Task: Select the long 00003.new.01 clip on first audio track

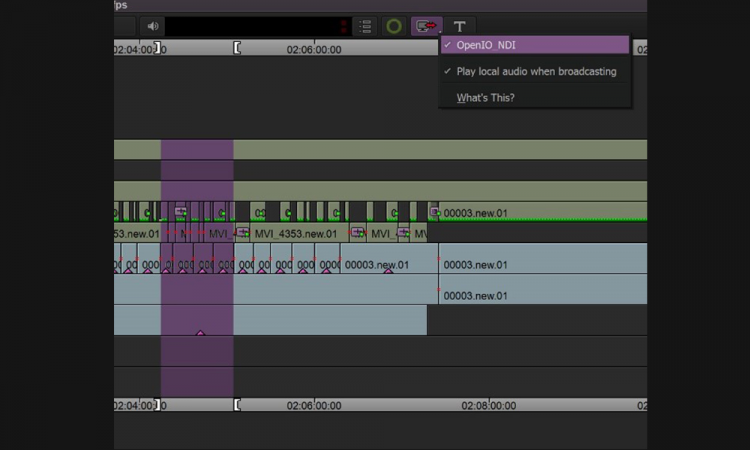Action: (x=543, y=259)
